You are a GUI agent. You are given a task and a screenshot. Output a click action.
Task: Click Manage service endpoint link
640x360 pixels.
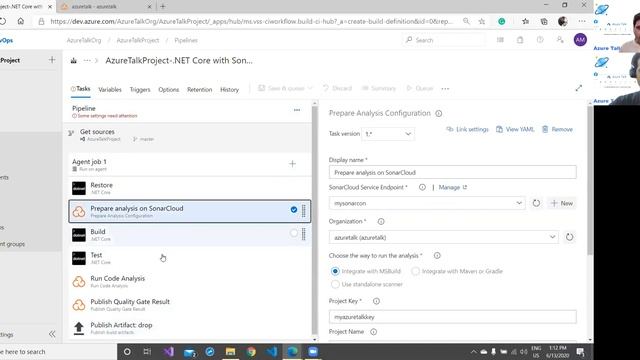(453, 187)
